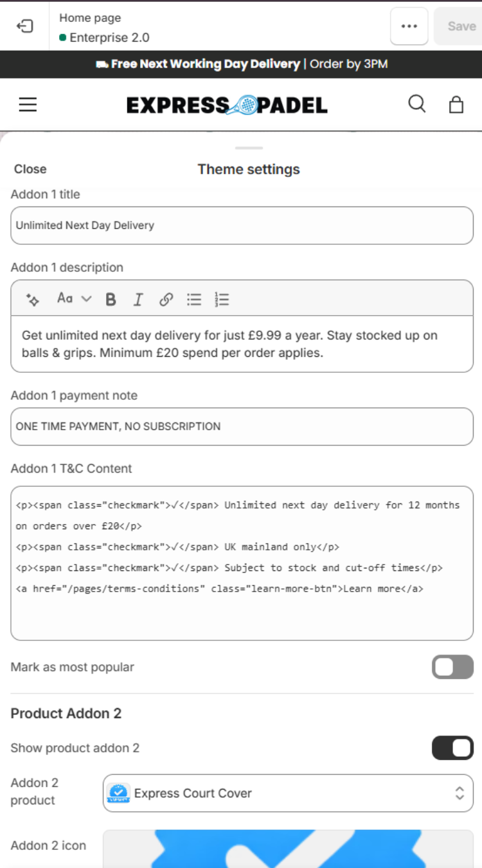Click the exit editor icon at top-left
482x868 pixels.
tap(24, 26)
